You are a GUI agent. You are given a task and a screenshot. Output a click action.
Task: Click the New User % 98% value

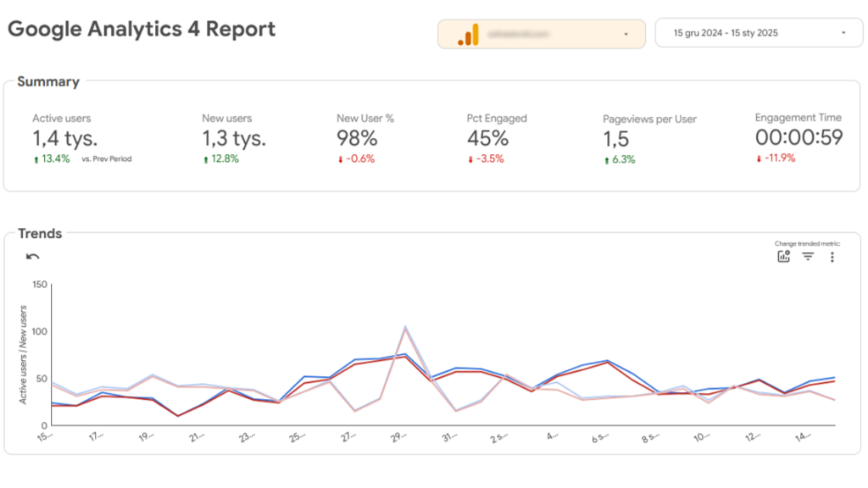point(356,138)
